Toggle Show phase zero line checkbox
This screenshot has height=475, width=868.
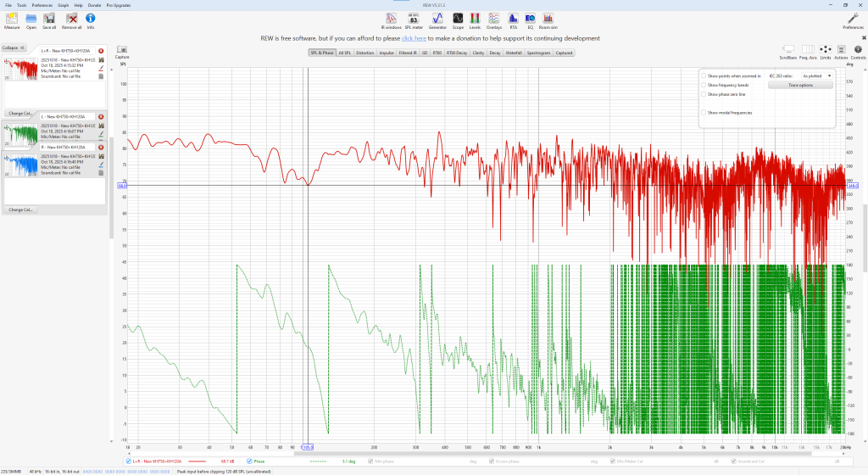click(704, 94)
